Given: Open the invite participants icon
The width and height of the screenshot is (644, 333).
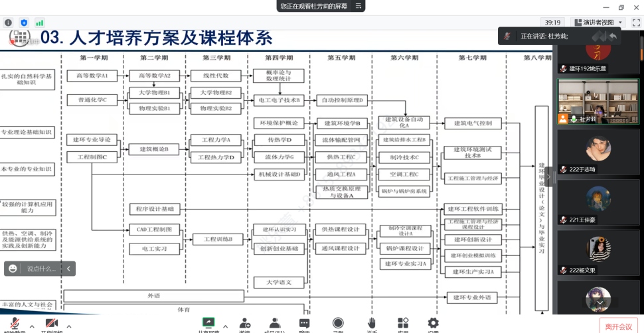Looking at the screenshot, I should 244,323.
